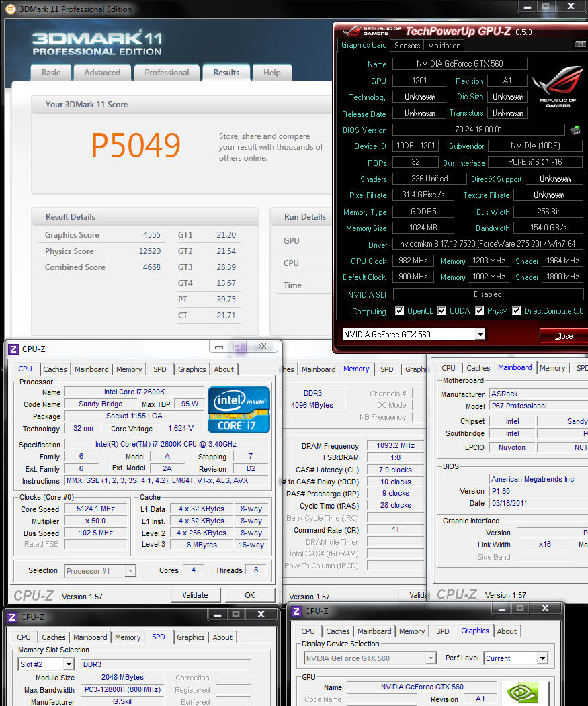Open the GPU-Z graphics card selection dropdown
This screenshot has height=706, width=588.
coord(480,334)
